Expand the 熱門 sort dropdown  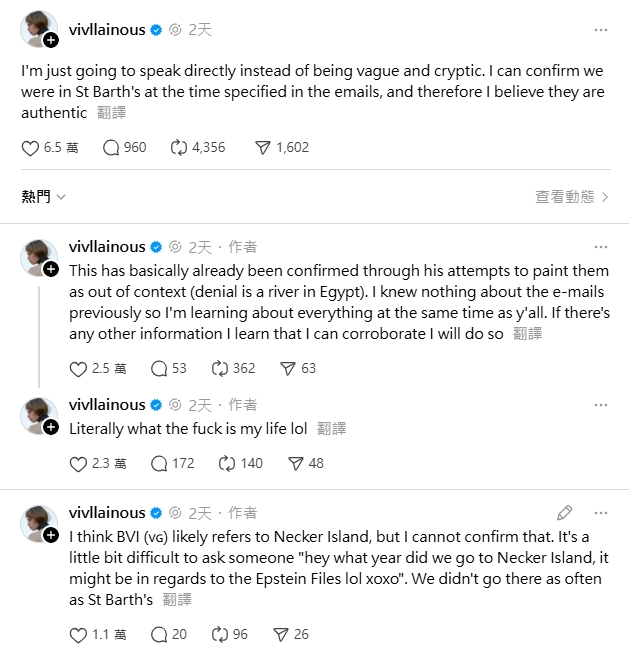[43, 197]
